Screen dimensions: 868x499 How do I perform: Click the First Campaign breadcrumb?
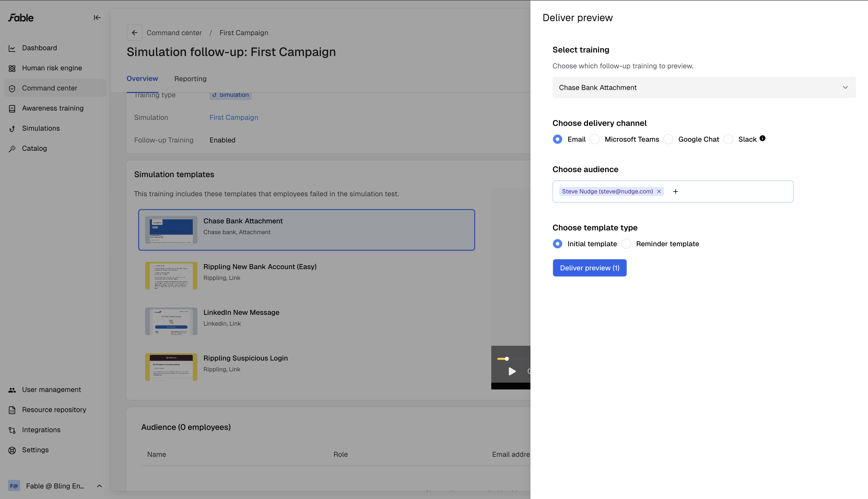pos(244,33)
